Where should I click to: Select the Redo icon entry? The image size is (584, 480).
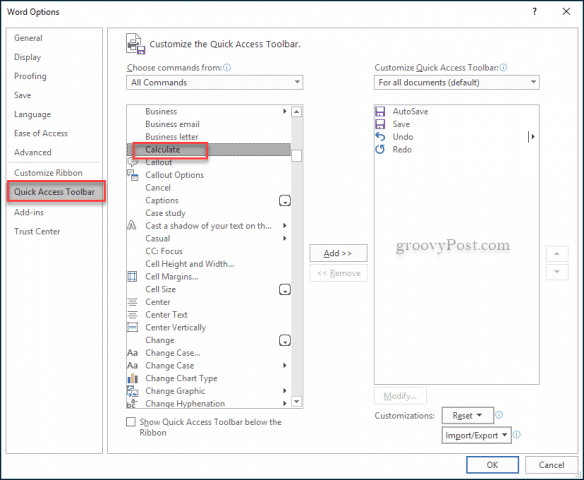click(380, 149)
